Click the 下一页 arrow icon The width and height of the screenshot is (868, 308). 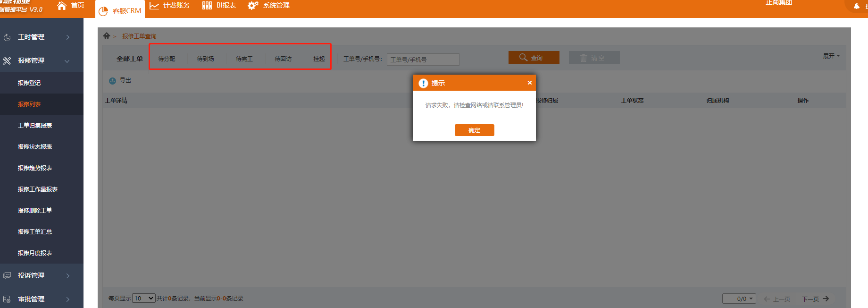[x=826, y=299]
